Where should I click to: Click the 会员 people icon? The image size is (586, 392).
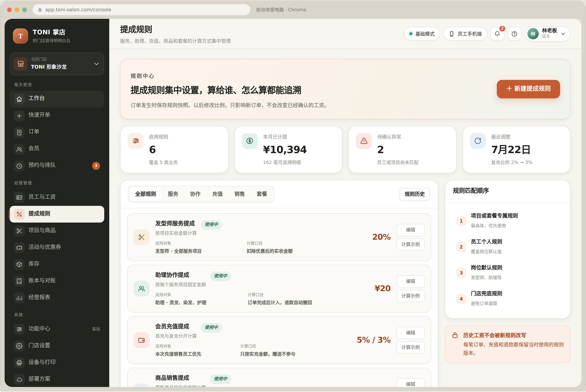[x=19, y=149]
